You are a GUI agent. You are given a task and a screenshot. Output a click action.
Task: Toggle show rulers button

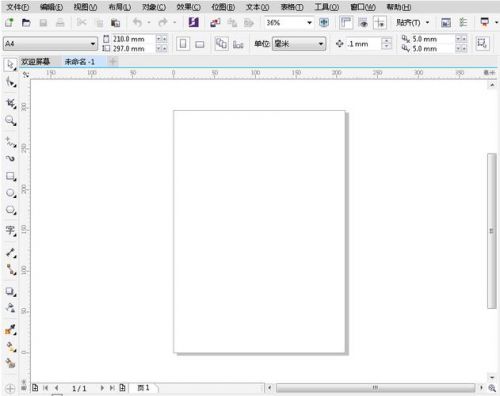point(346,23)
